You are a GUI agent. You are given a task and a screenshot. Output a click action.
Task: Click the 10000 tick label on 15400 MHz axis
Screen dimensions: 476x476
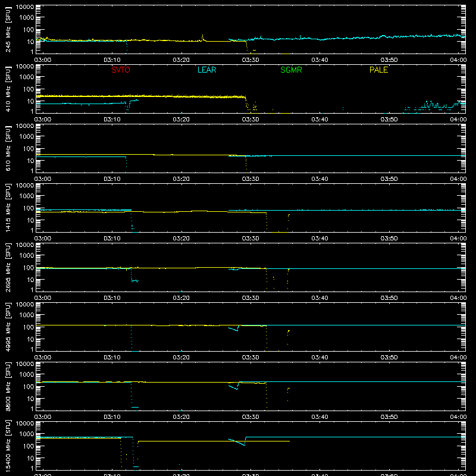25,424
